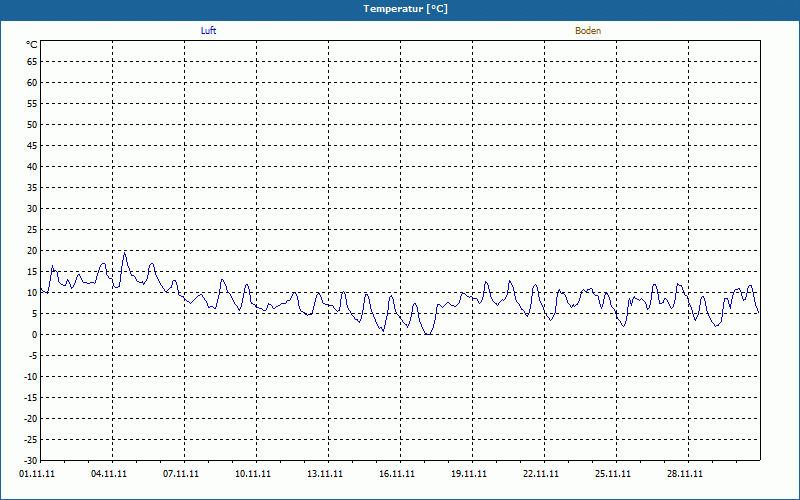Select the 45 y-axis value
This screenshot has height=500, width=800.
(x=32, y=146)
